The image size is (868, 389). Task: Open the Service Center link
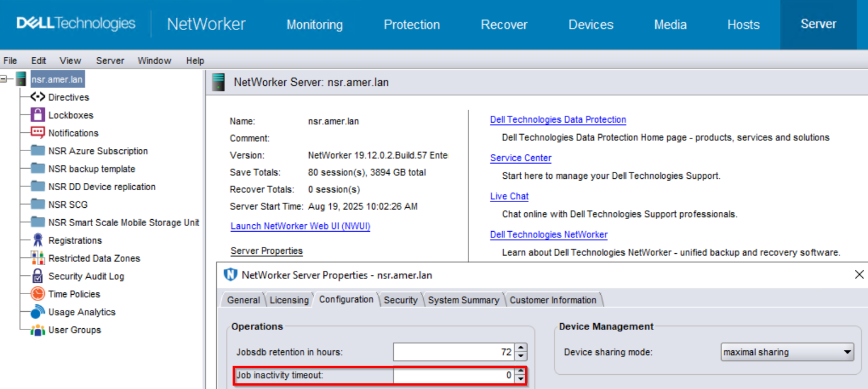pos(521,158)
